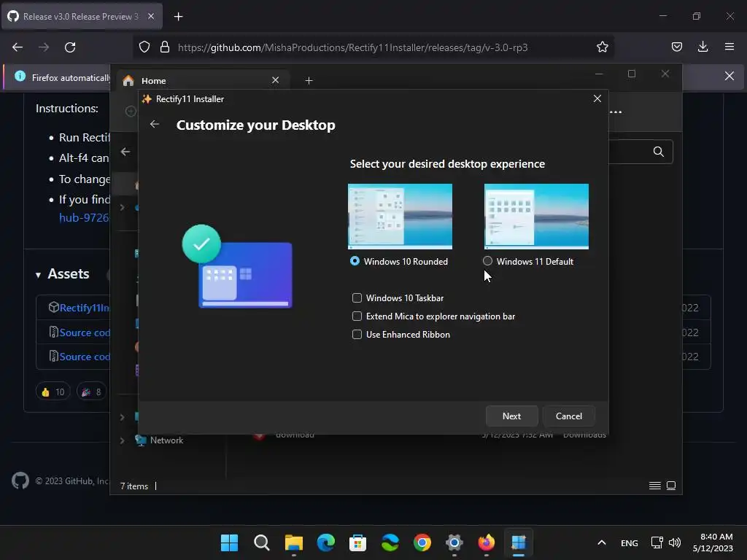Viewport: 747px width, 560px height.
Task: Open Microsoft Store from the taskbar
Action: pos(357,542)
